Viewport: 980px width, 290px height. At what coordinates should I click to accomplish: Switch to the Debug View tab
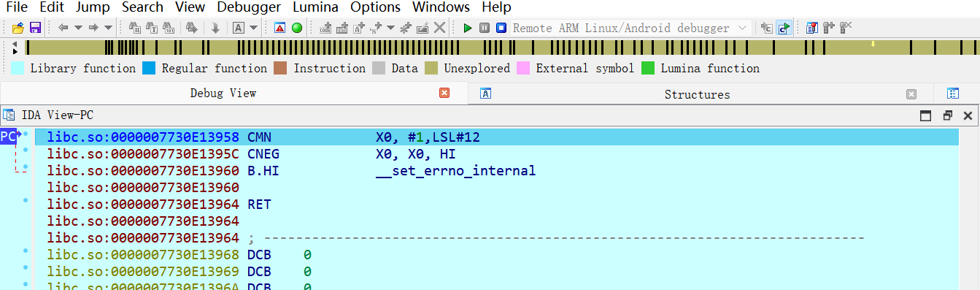pos(223,94)
